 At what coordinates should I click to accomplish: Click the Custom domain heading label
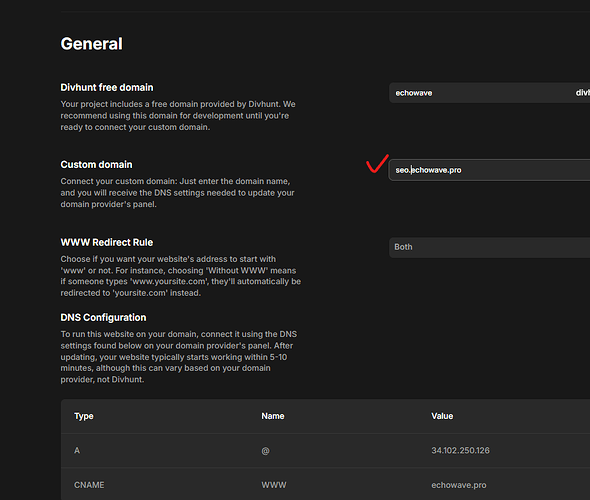tap(96, 165)
